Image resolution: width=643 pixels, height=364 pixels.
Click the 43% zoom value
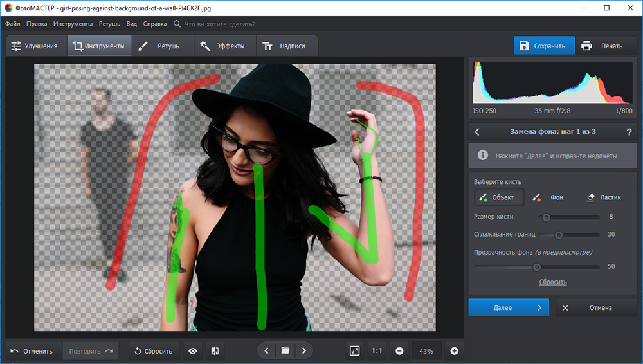[x=426, y=351]
